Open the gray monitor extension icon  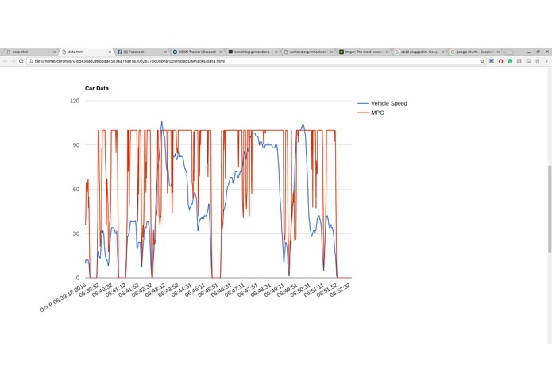point(528,61)
